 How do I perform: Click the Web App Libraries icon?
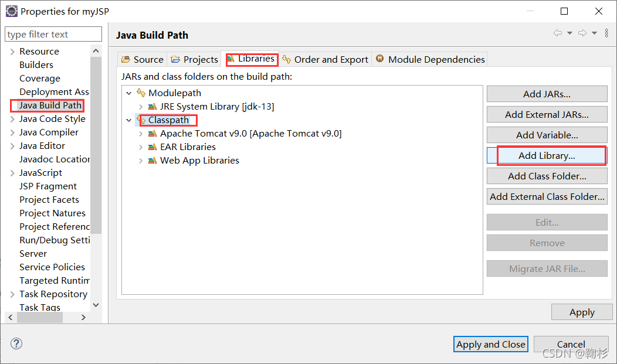coord(152,161)
